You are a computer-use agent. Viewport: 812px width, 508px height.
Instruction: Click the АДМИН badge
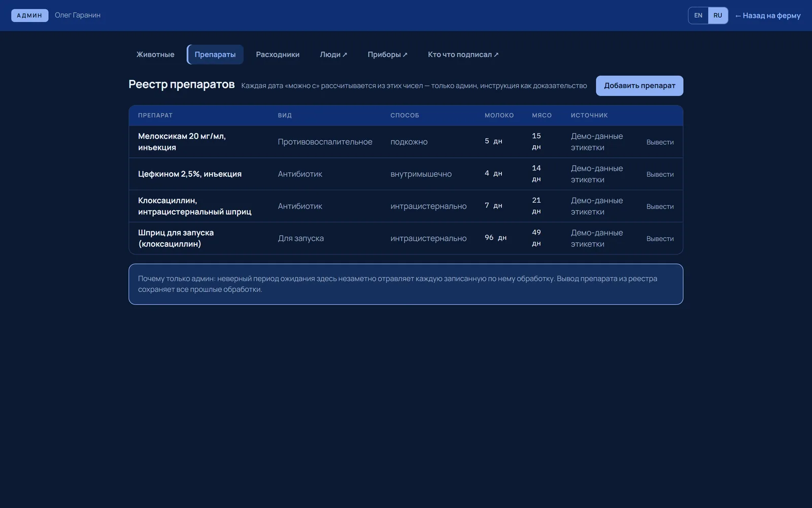coord(29,15)
